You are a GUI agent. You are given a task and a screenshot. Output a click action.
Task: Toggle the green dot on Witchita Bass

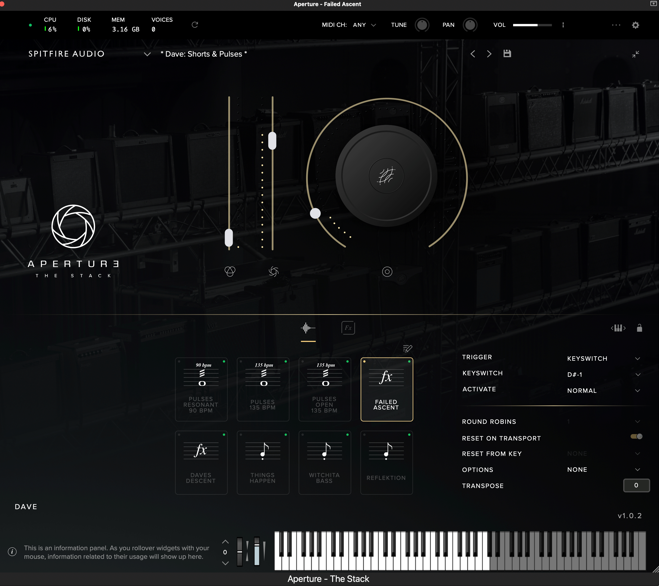tap(347, 435)
